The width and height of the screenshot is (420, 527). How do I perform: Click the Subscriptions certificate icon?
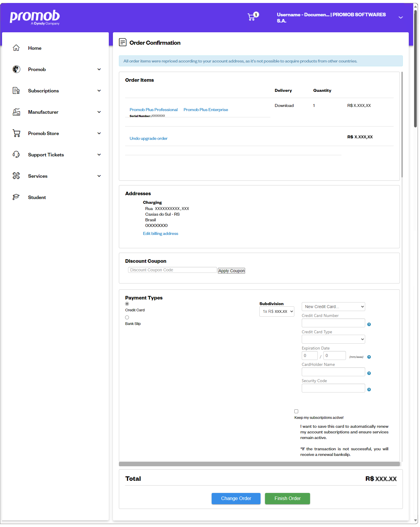16,90
